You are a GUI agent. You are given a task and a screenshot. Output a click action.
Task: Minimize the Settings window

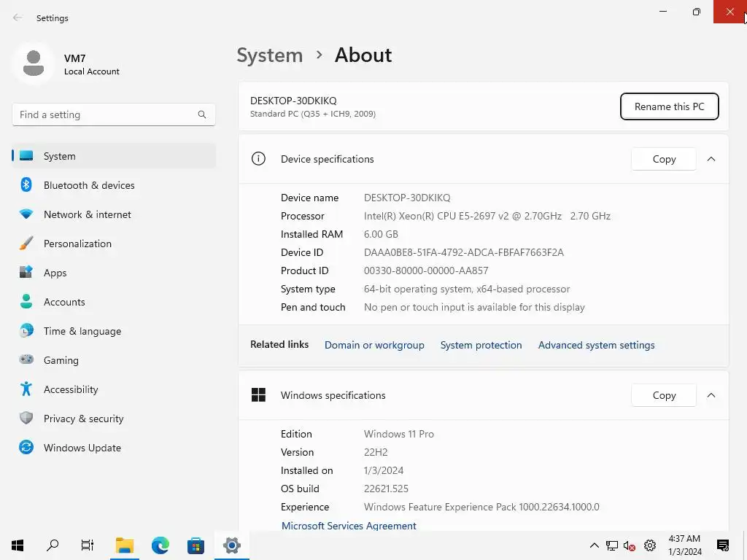click(662, 12)
